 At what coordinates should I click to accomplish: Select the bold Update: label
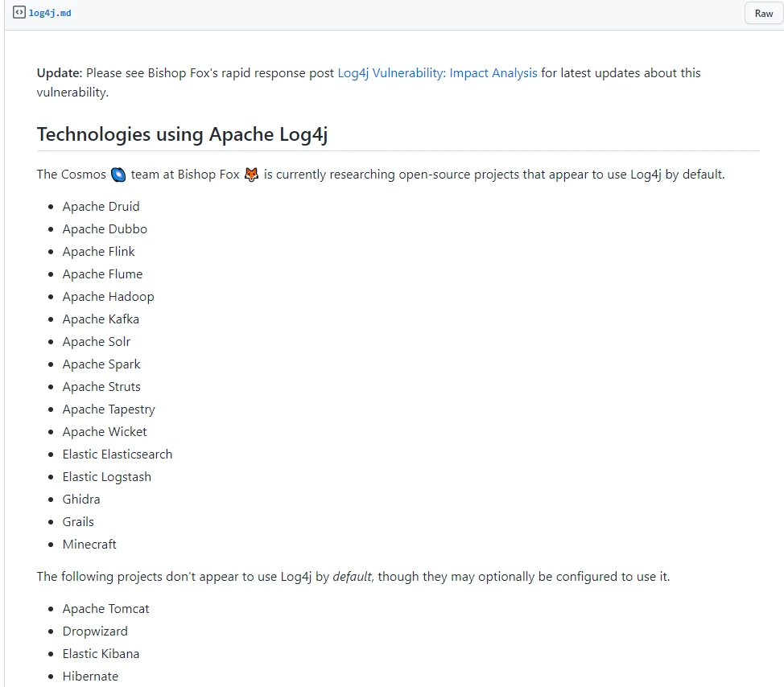click(x=60, y=73)
